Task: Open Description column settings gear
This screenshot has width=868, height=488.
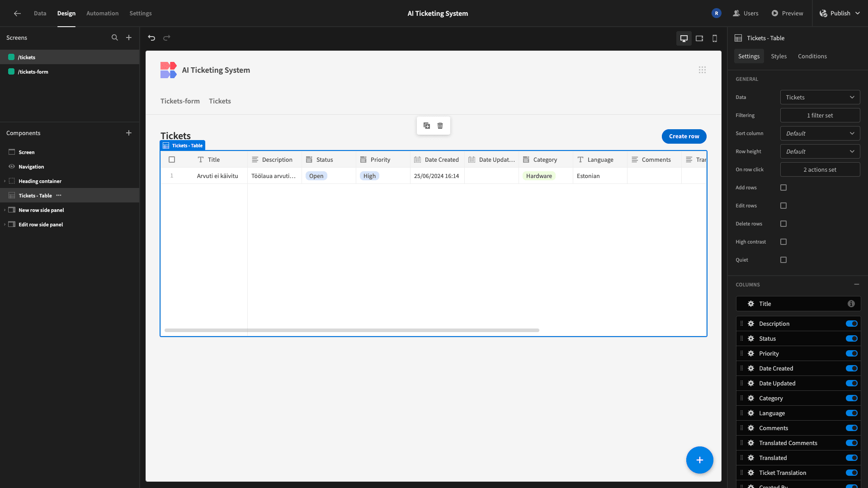Action: pos(751,324)
